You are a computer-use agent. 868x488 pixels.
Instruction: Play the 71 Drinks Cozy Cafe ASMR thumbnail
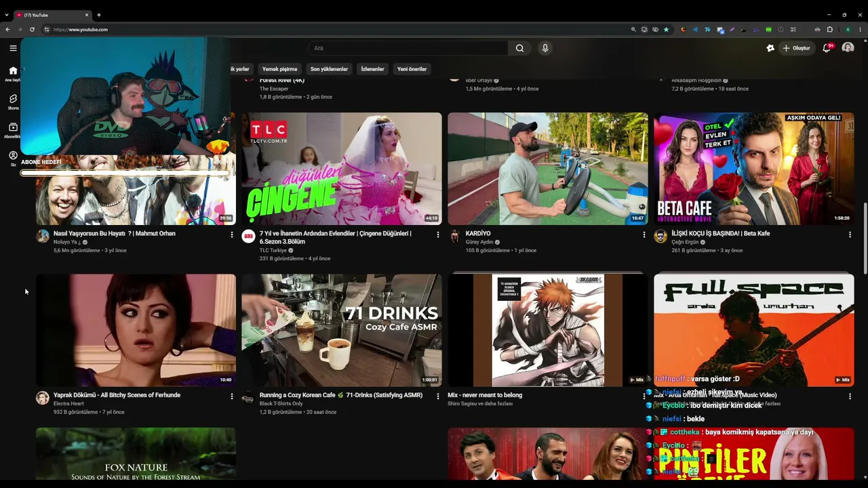coord(342,330)
